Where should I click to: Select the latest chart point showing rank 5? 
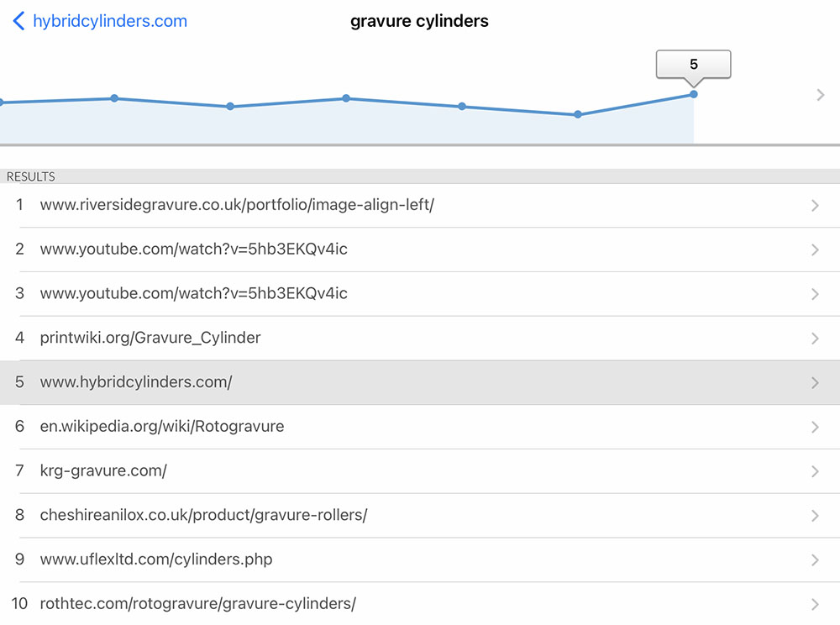[694, 94]
